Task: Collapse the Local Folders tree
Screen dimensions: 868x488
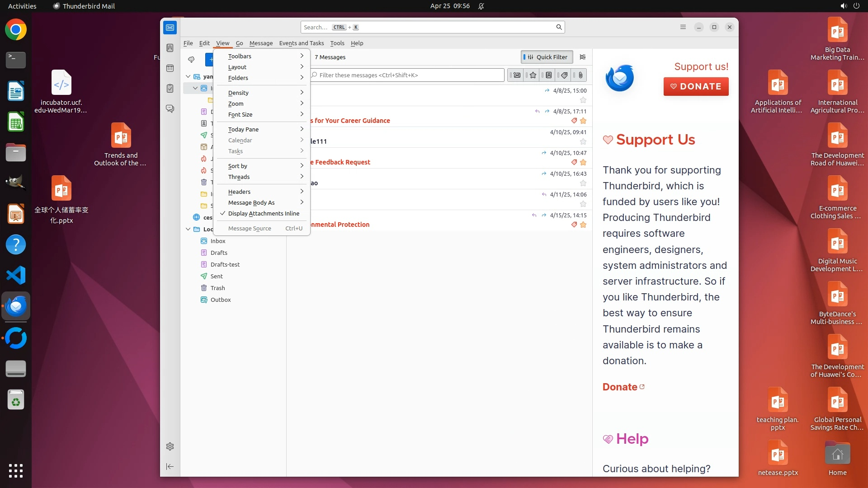Action: click(188, 229)
